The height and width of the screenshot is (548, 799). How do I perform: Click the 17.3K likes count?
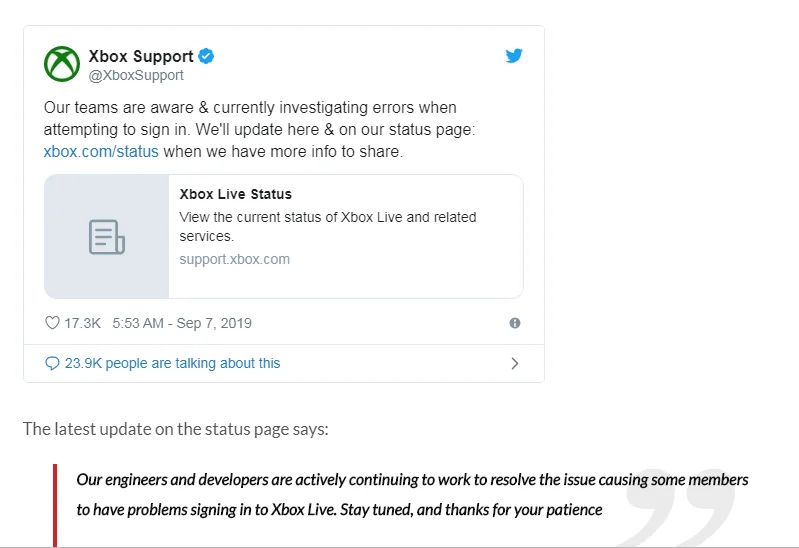[x=83, y=323]
